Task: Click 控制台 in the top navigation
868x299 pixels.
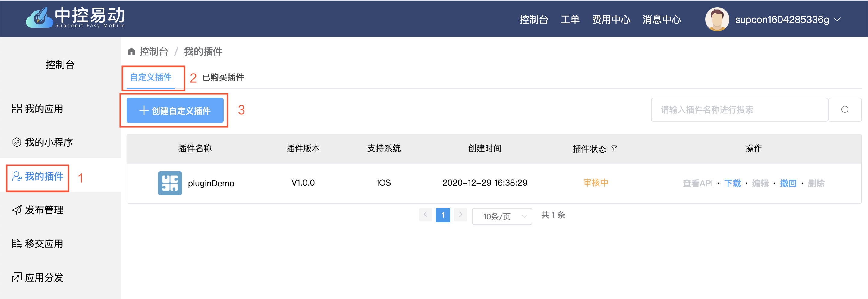Action: point(534,20)
